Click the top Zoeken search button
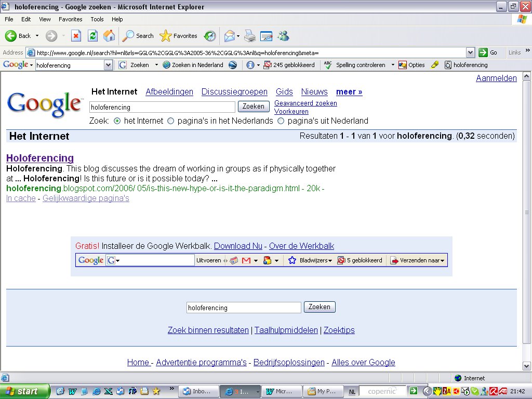Image resolution: width=532 pixels, height=399 pixels. click(254, 107)
